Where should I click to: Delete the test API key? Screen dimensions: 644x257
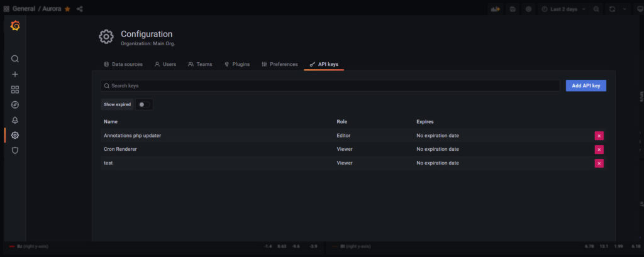(x=599, y=163)
